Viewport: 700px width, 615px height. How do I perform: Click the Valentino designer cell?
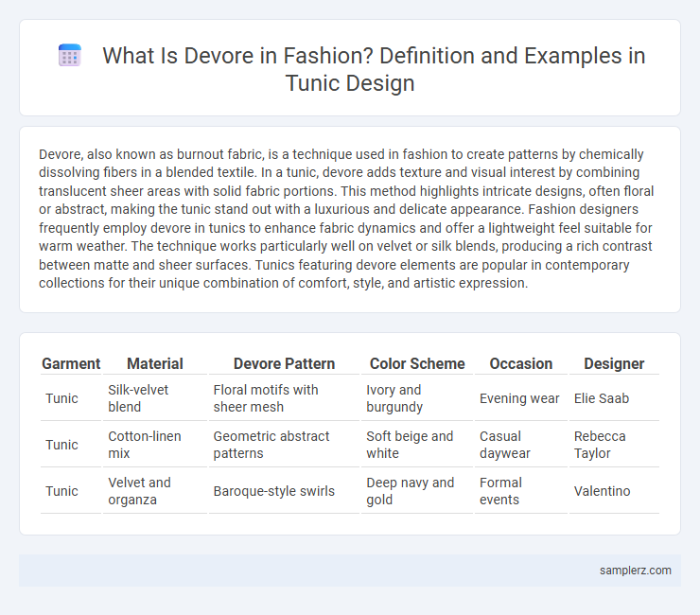point(614,491)
